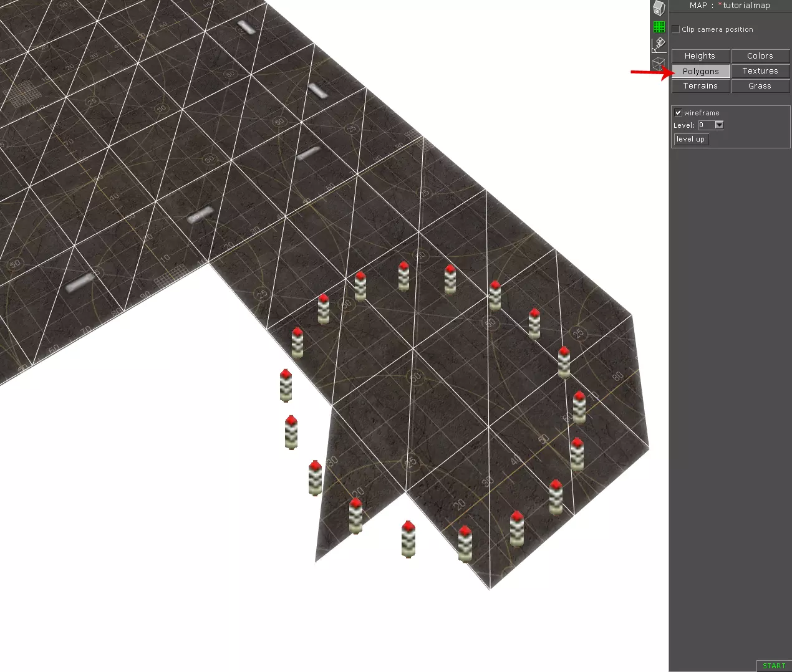
Task: Toggle the wireframe checkbox
Action: pos(678,113)
